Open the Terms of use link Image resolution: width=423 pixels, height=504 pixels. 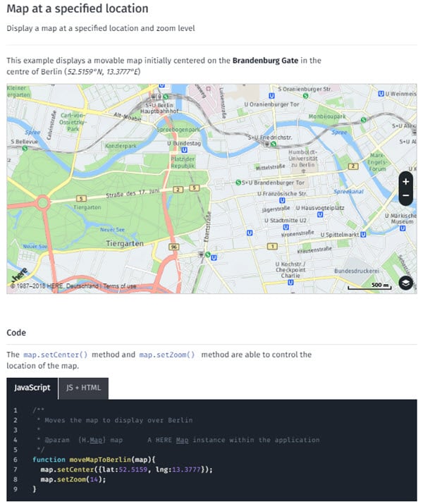(119, 286)
